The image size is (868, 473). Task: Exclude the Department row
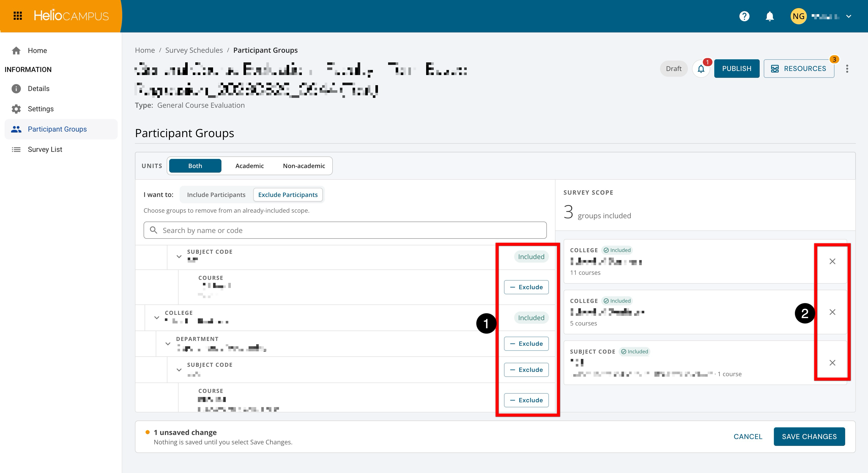pos(526,344)
